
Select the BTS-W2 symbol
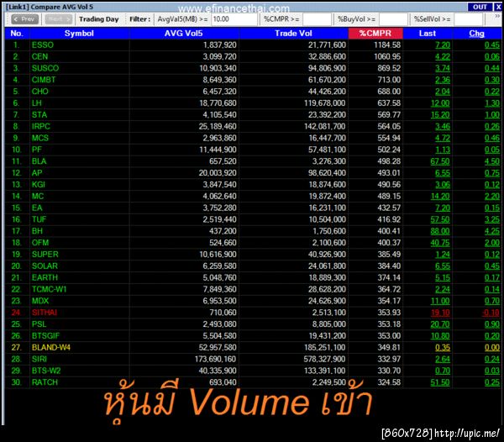pos(46,371)
